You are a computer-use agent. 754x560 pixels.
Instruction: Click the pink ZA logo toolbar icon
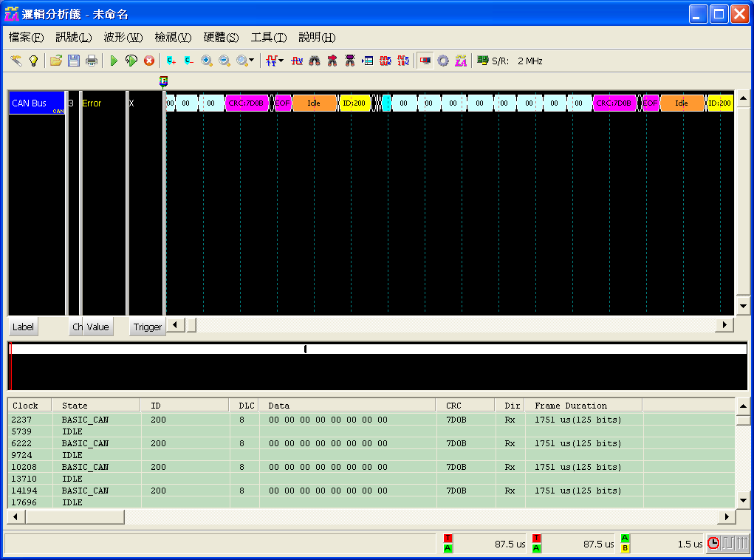[461, 61]
